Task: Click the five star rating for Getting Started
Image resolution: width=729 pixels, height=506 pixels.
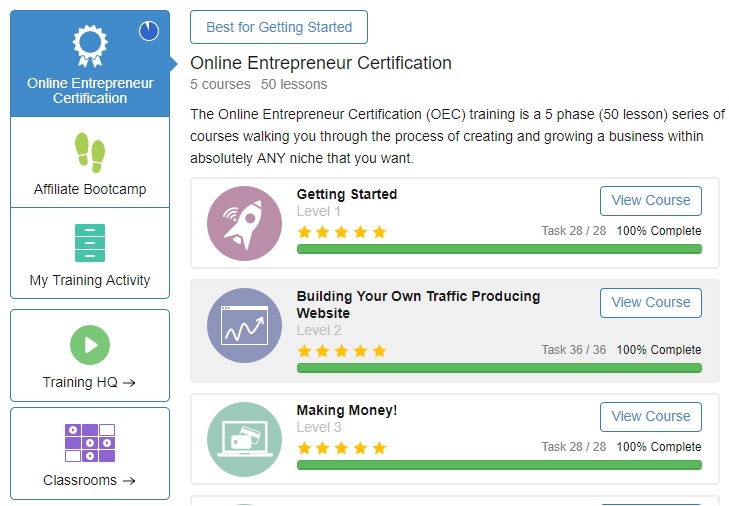Action: click(x=342, y=232)
